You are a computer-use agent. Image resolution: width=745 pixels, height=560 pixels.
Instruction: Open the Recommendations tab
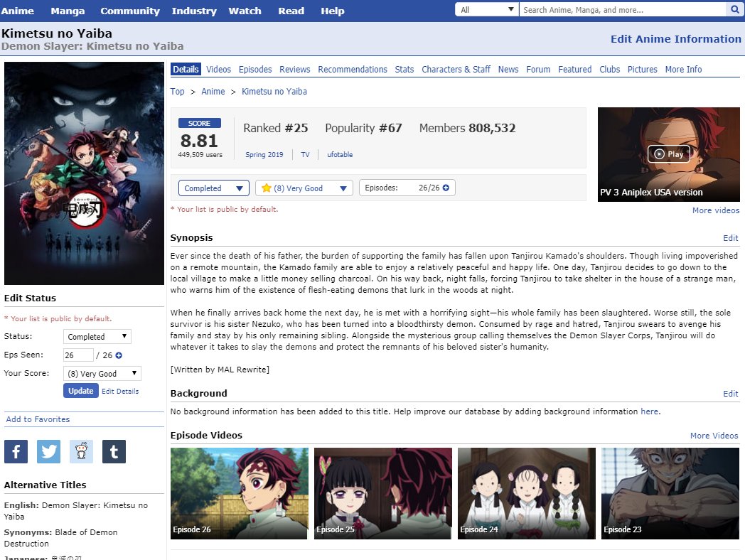pyautogui.click(x=353, y=70)
